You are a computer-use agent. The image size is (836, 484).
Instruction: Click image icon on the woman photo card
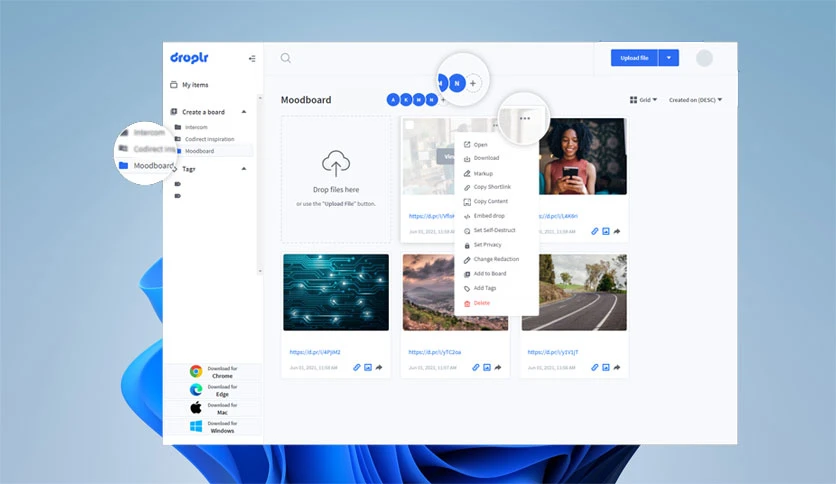pyautogui.click(x=606, y=231)
